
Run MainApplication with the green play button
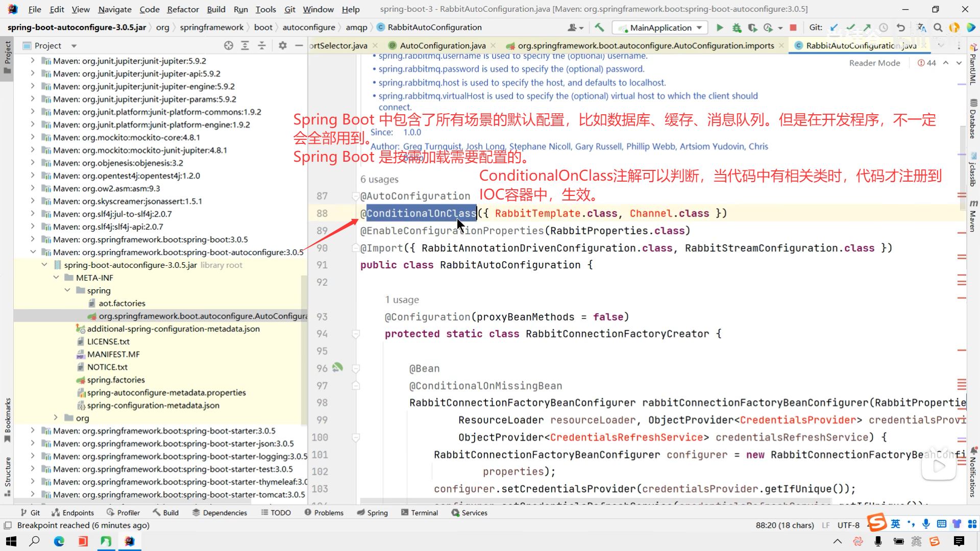(720, 28)
